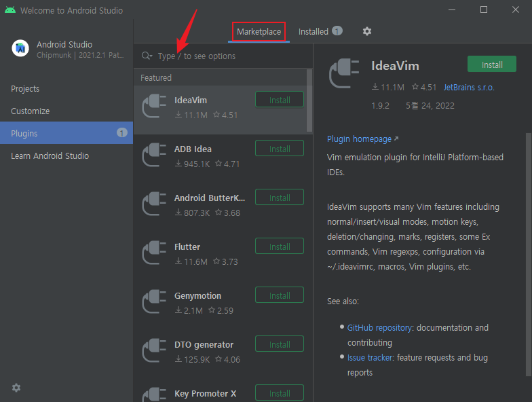Install the Flutter plugin
532x402 pixels.
280,246
